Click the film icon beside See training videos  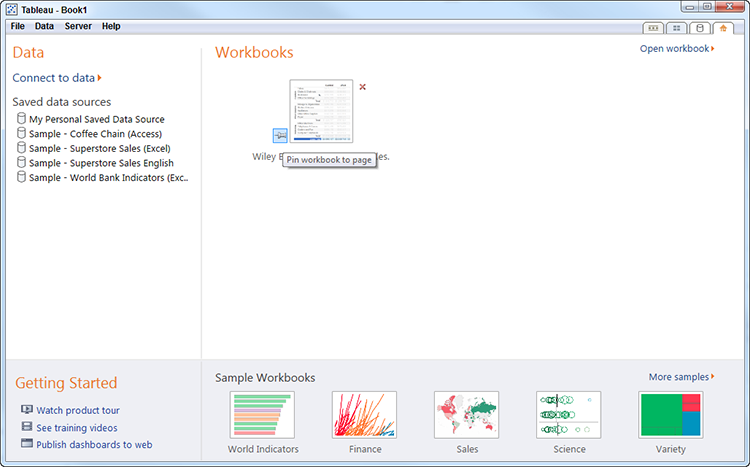pyautogui.click(x=27, y=427)
